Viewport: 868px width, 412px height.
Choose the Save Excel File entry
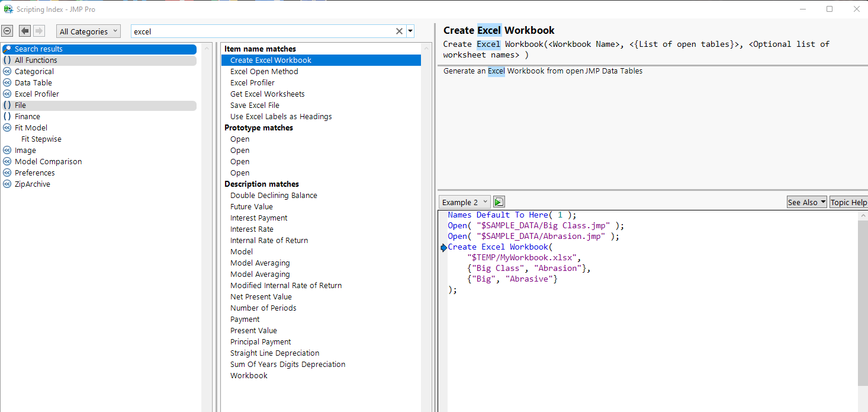tap(255, 105)
